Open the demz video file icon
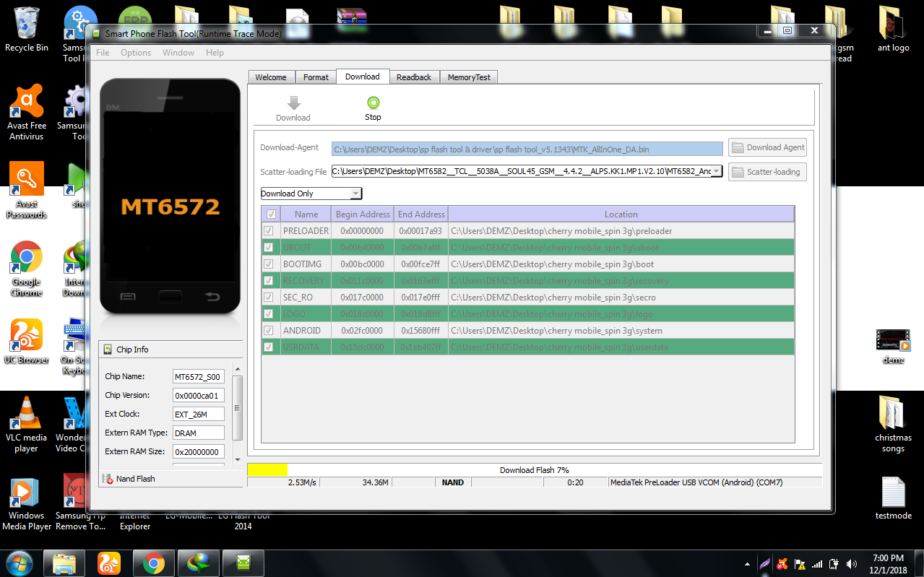This screenshot has height=577, width=924. (894, 346)
